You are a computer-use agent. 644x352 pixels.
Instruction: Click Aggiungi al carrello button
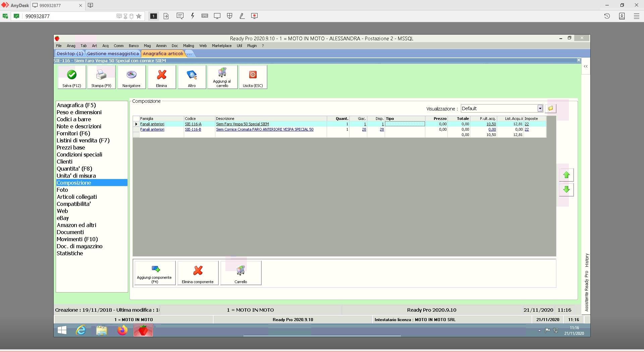point(222,77)
